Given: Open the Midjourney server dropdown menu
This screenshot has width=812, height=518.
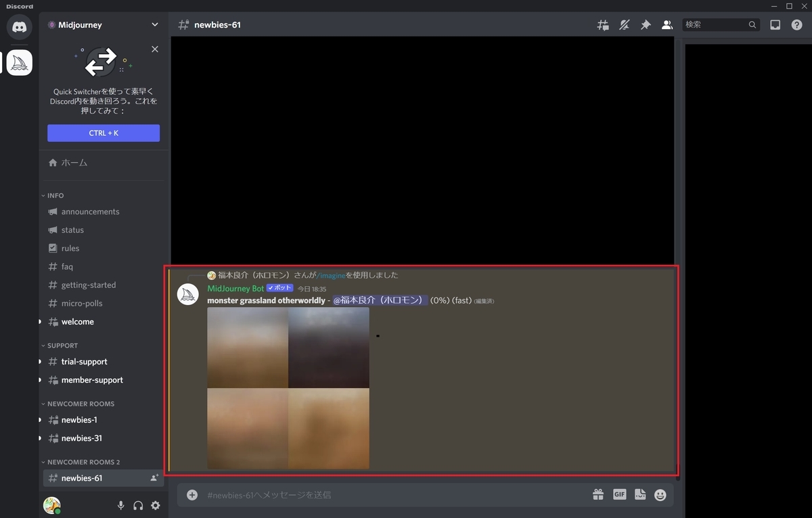Looking at the screenshot, I should [x=155, y=25].
